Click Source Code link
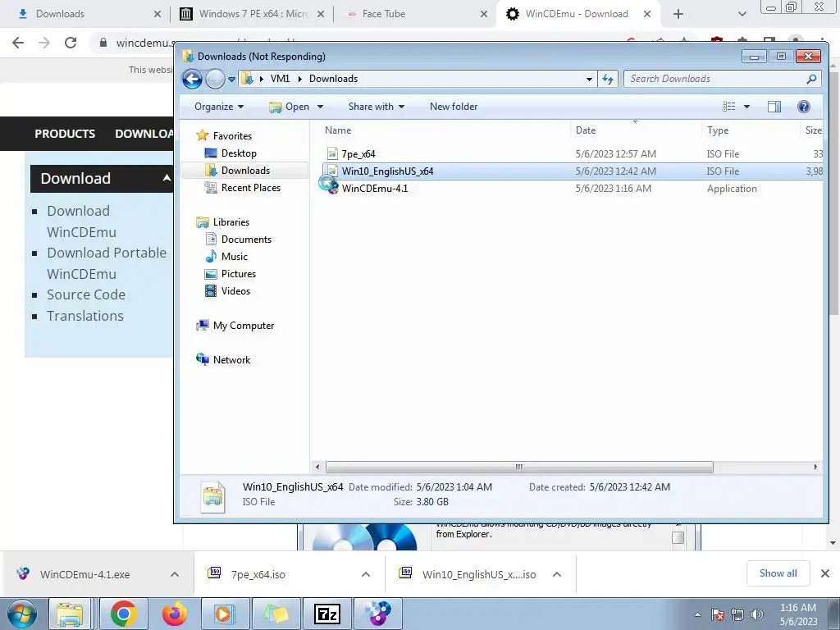840x630 pixels. pyautogui.click(x=86, y=294)
